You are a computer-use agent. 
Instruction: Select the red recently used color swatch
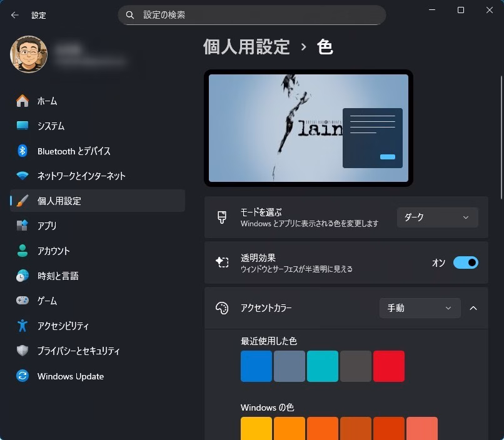point(388,366)
